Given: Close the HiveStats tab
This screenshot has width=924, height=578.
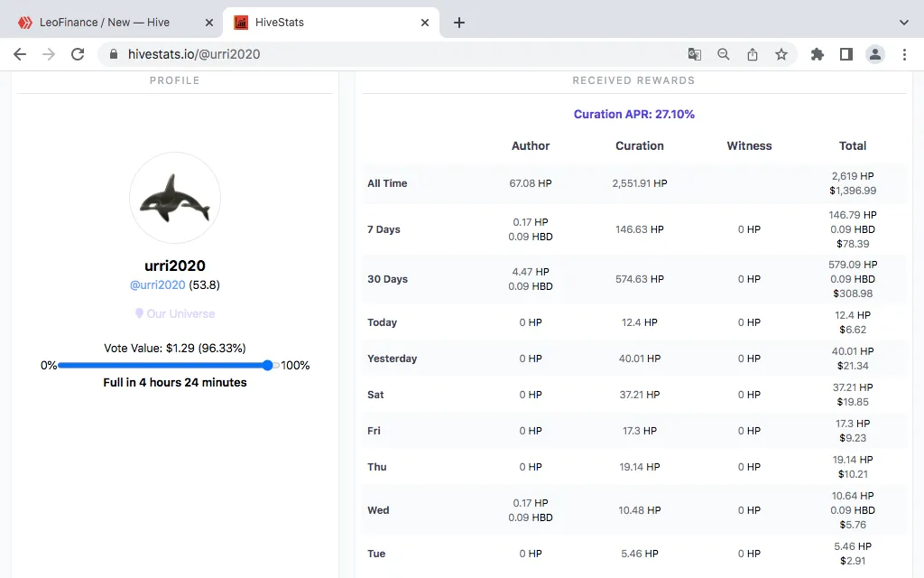Looking at the screenshot, I should click(425, 23).
